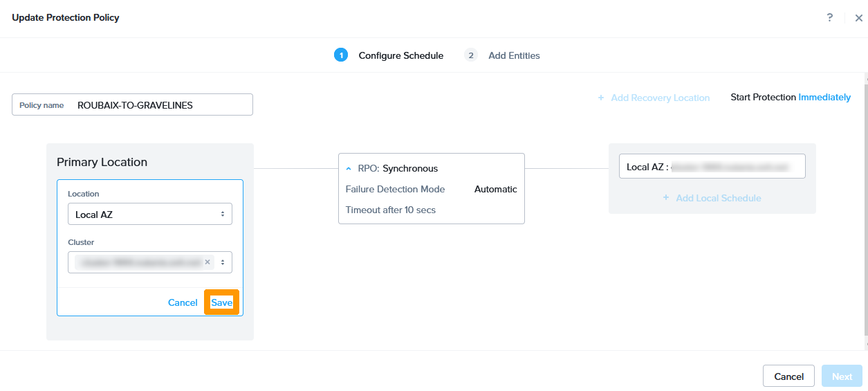Cancel the Primary Location edit
Screen dimensions: 868x391
183,302
